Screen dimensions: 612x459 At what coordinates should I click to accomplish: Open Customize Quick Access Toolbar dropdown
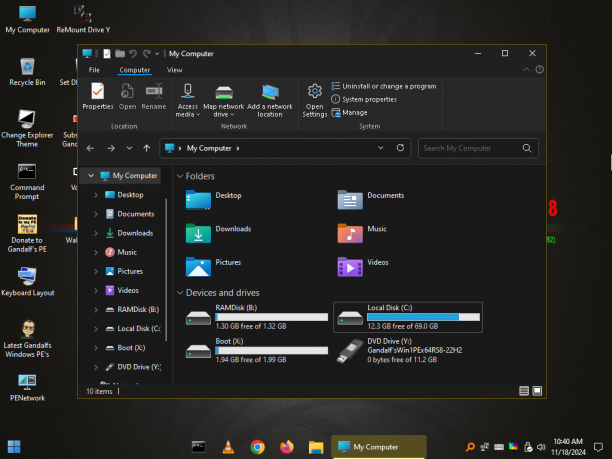(157, 54)
